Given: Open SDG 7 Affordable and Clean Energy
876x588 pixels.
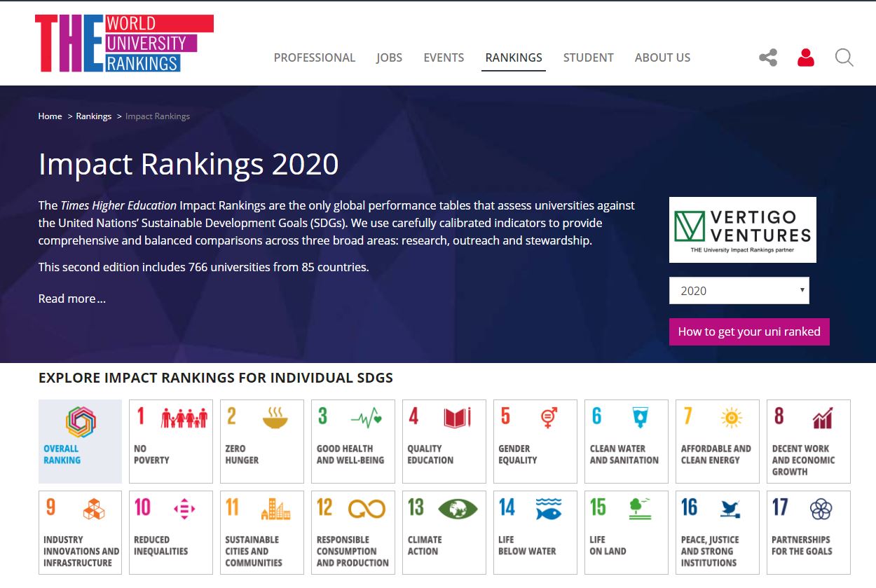Looking at the screenshot, I should point(717,442).
